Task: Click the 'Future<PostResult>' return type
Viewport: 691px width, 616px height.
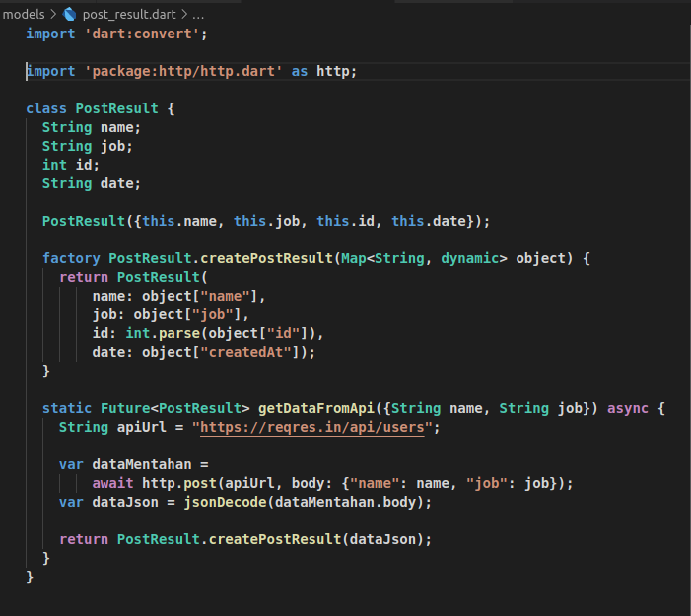Action: (174, 408)
